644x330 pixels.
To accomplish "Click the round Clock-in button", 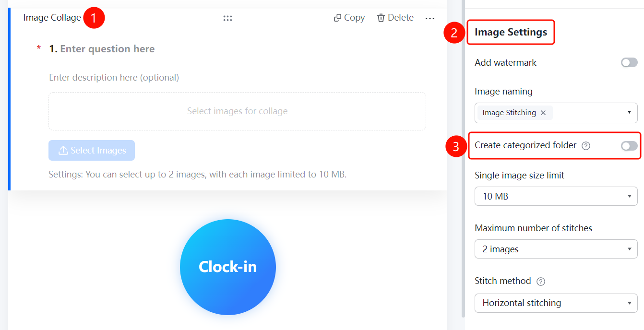I will pyautogui.click(x=228, y=267).
